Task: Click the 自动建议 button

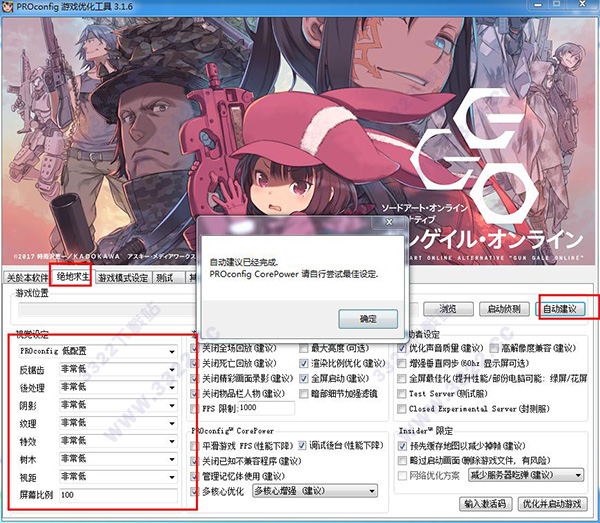Action: tap(560, 309)
